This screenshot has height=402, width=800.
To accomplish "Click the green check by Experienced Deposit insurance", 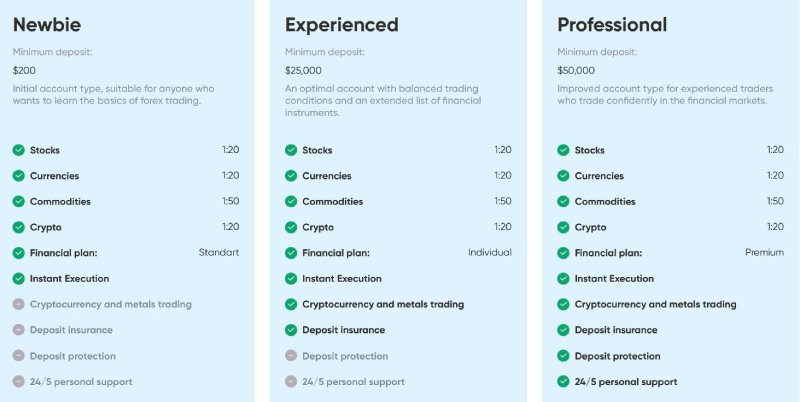I will click(x=291, y=330).
